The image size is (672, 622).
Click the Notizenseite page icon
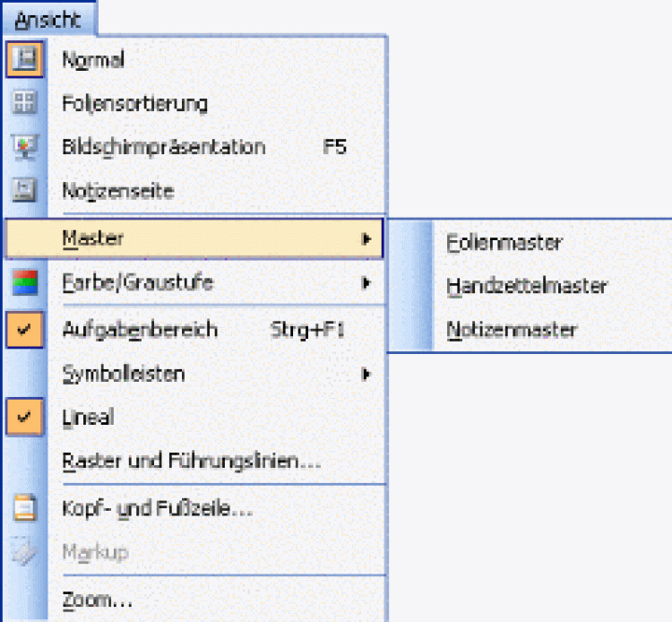[25, 190]
